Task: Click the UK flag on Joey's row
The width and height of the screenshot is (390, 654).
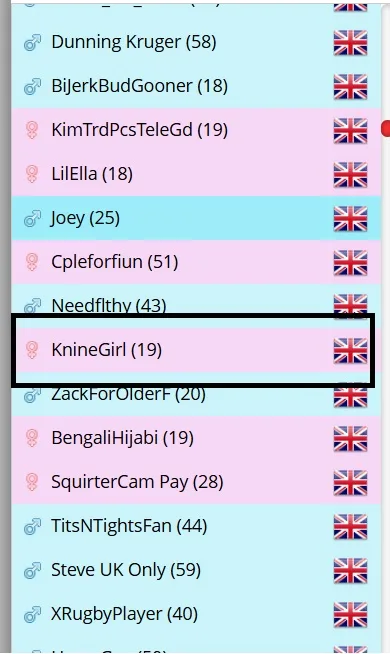Action: (350, 219)
